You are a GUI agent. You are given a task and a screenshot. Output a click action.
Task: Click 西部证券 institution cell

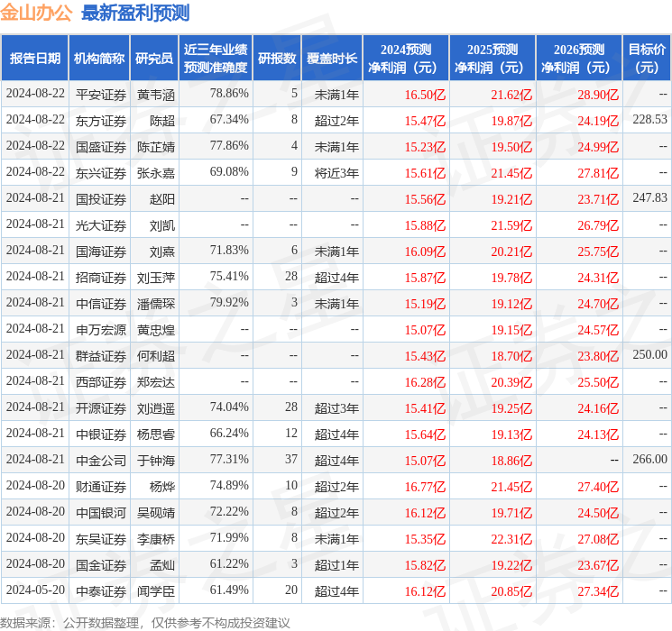[x=101, y=382]
